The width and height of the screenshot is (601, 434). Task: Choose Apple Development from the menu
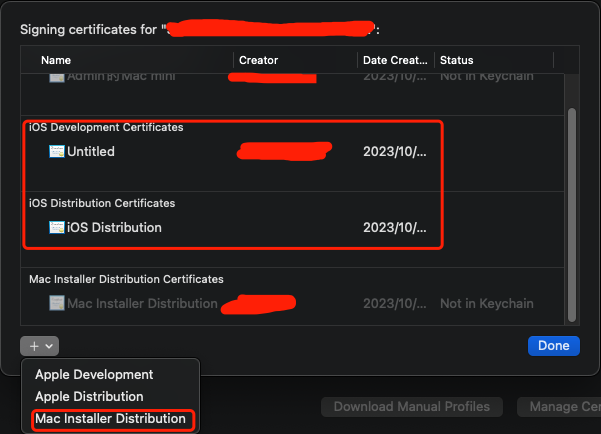(94, 375)
